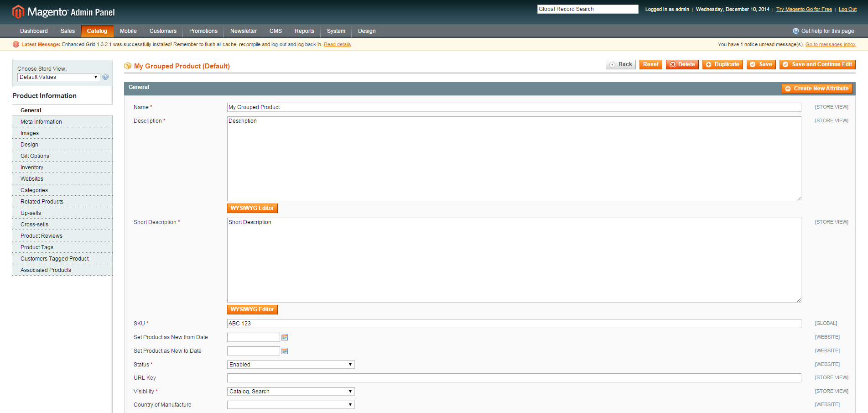Open the Status dropdown

point(291,365)
